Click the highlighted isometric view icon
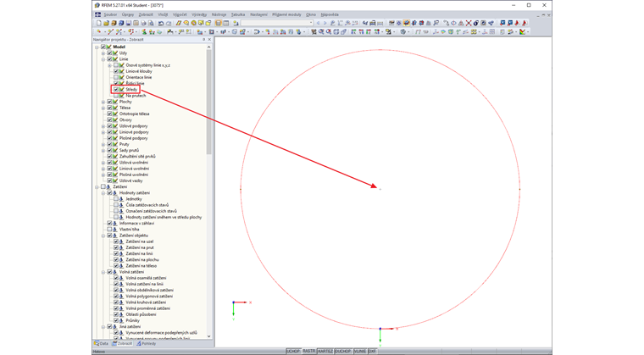Viewport: 644px width, 355px height. 406,23
